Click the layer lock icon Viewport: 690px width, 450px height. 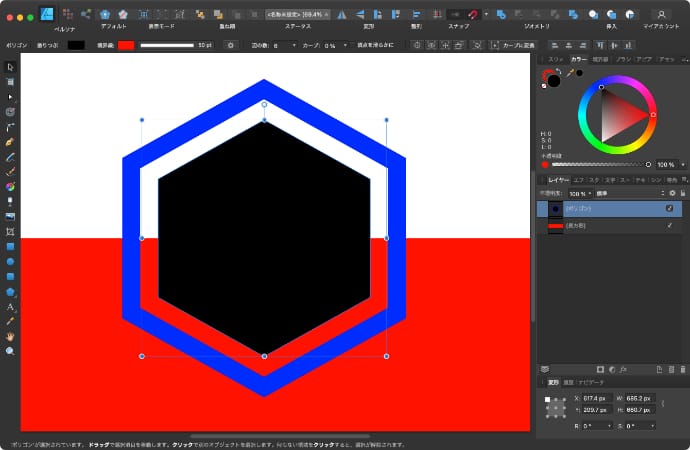click(x=683, y=192)
